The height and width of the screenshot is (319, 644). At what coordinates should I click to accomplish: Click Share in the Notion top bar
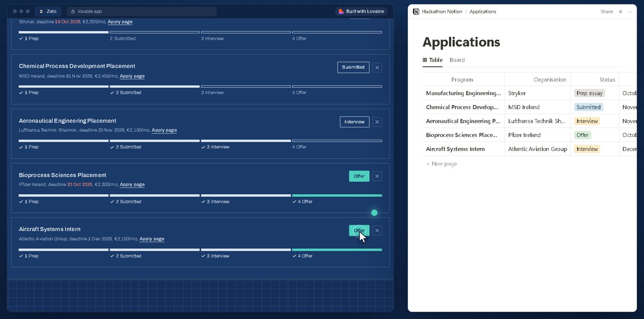607,11
